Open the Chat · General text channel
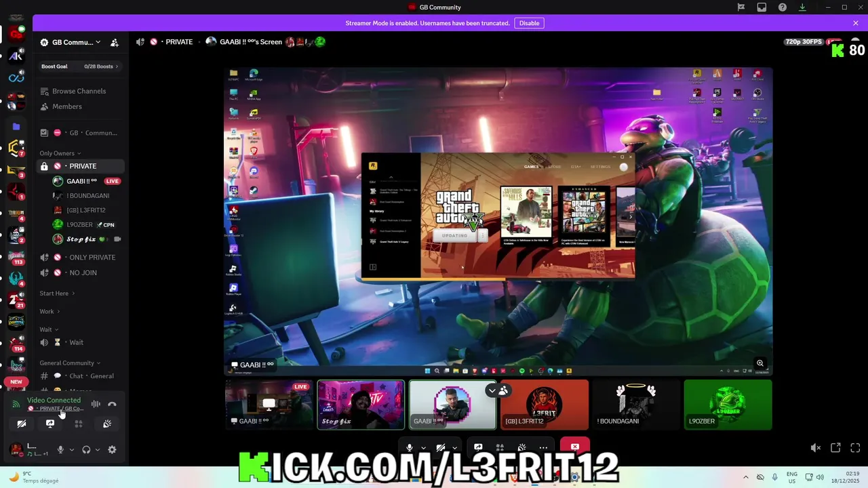Viewport: 868px width, 488px height. click(x=81, y=376)
